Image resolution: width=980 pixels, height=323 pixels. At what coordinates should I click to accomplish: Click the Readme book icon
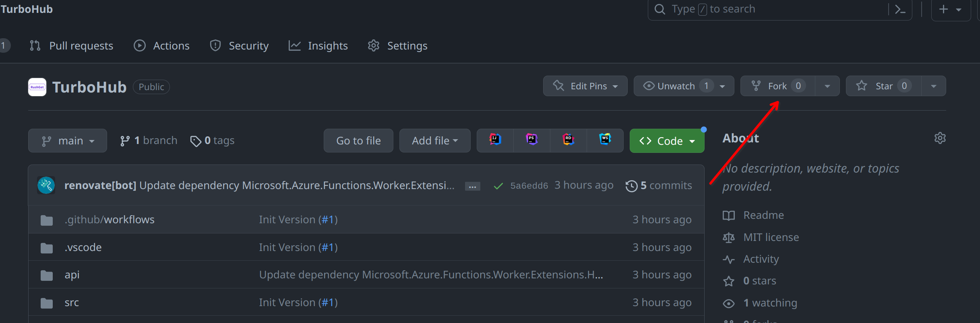729,216
